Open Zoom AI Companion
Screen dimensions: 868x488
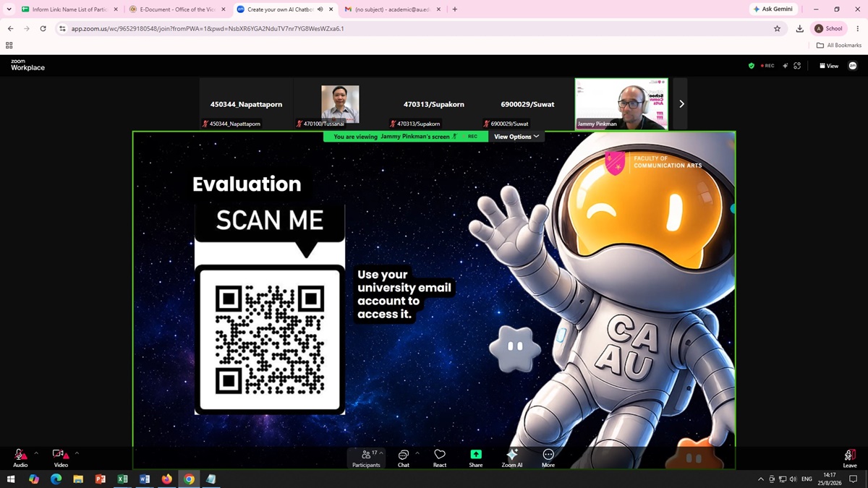click(x=512, y=458)
